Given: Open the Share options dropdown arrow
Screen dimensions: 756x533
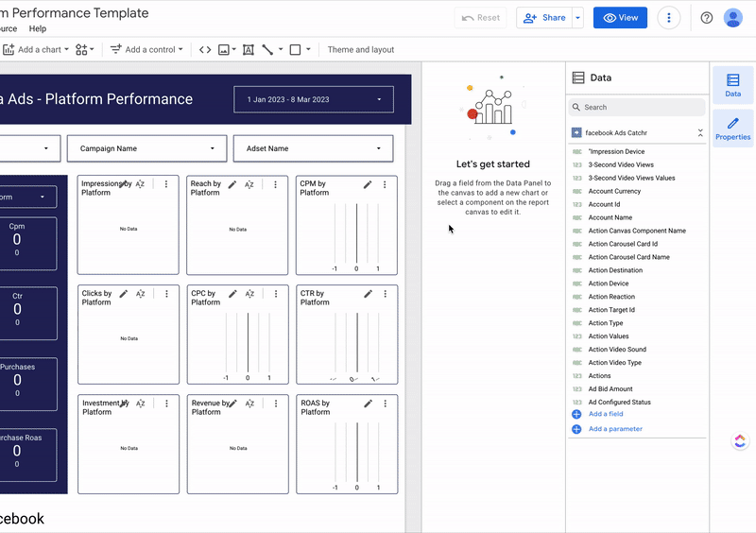Looking at the screenshot, I should pos(577,18).
